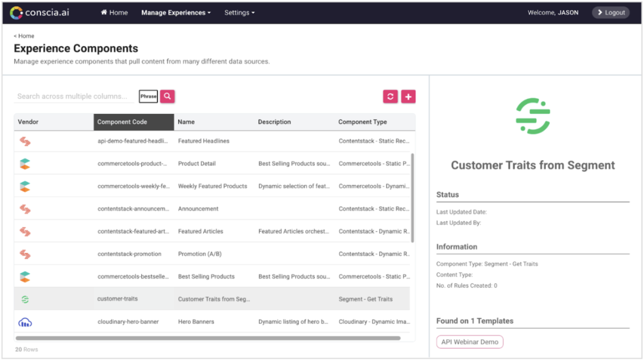Expand the Settings dropdown menu
Image resolution: width=644 pixels, height=361 pixels.
point(240,13)
